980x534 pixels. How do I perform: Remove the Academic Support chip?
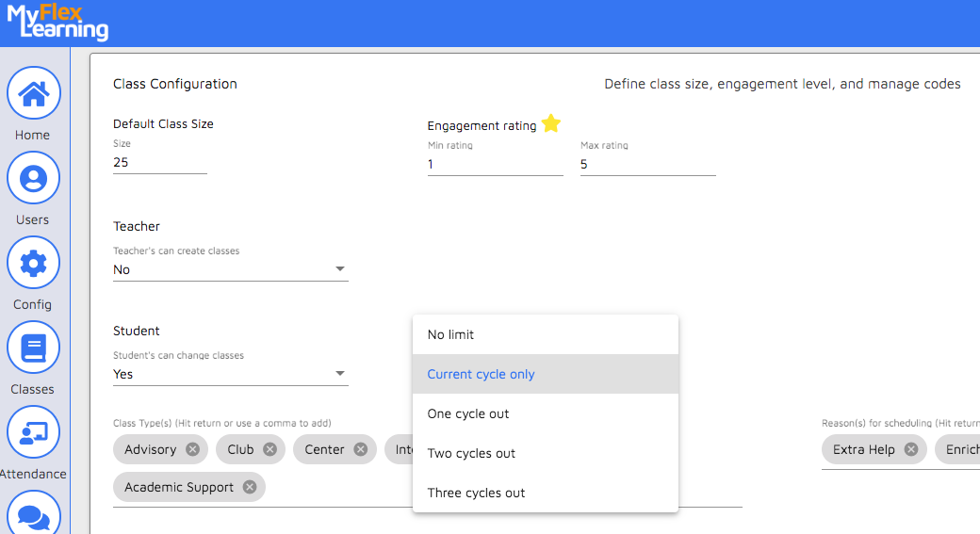pyautogui.click(x=249, y=487)
